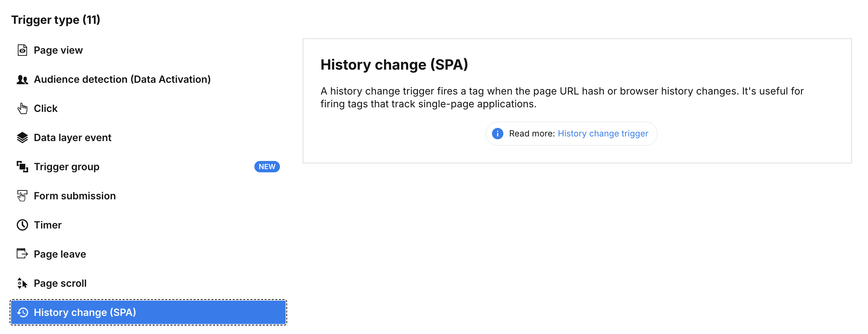The image size is (868, 334).
Task: Choose Audience detection (Data Activation) trigger
Action: click(x=122, y=80)
